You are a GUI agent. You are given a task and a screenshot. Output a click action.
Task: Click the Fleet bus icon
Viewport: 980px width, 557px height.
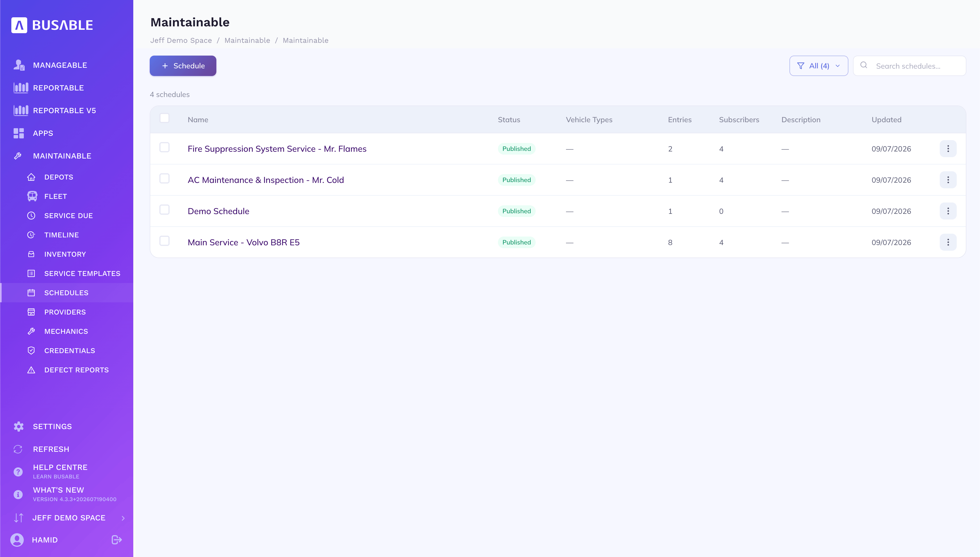[32, 196]
